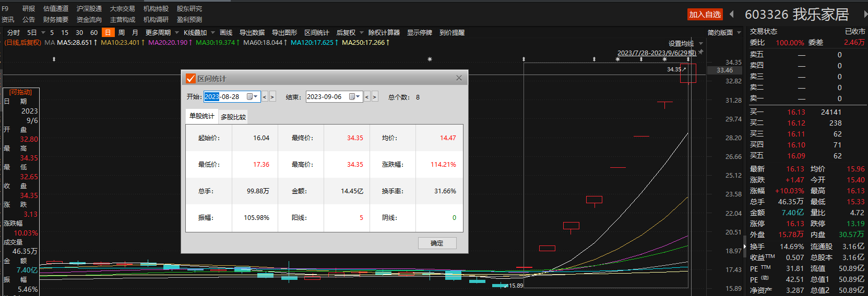Screen dimensions: 868x296
Task: Click the start date input field
Action: tap(224, 97)
